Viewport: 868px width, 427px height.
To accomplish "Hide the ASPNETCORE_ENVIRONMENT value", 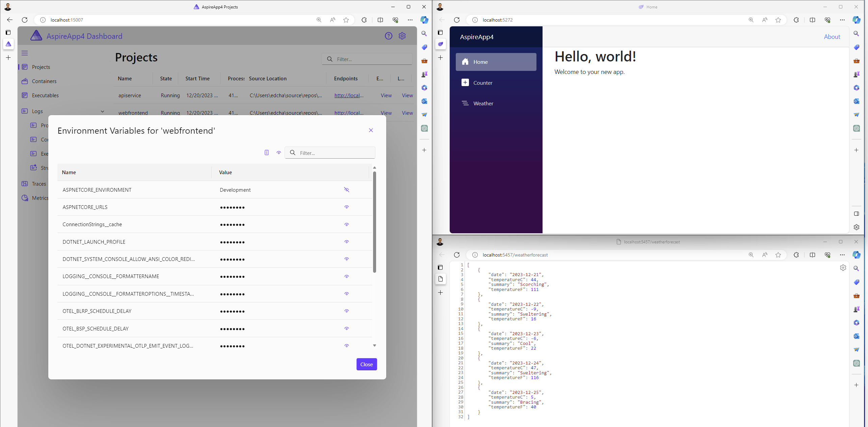I will tap(346, 190).
